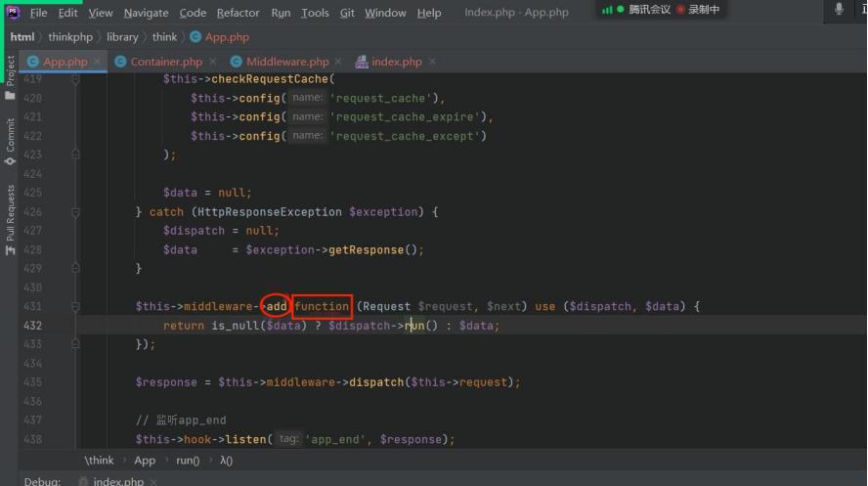This screenshot has height=486, width=868.
Task: Open the Window menu
Action: (385, 12)
